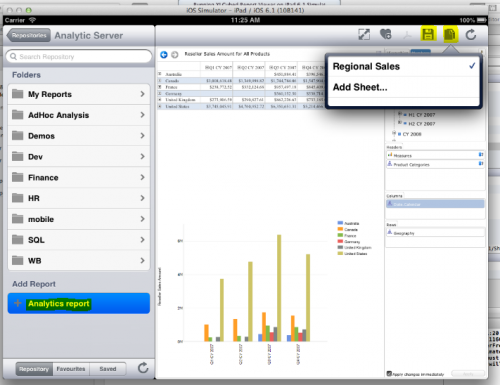500x385 pixels.
Task: Click the highlighted save floppy disk icon
Action: click(x=428, y=34)
